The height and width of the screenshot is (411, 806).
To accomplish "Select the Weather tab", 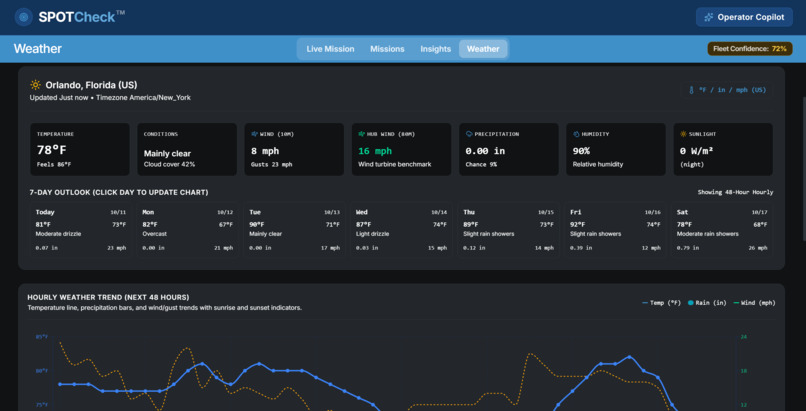I will (483, 49).
